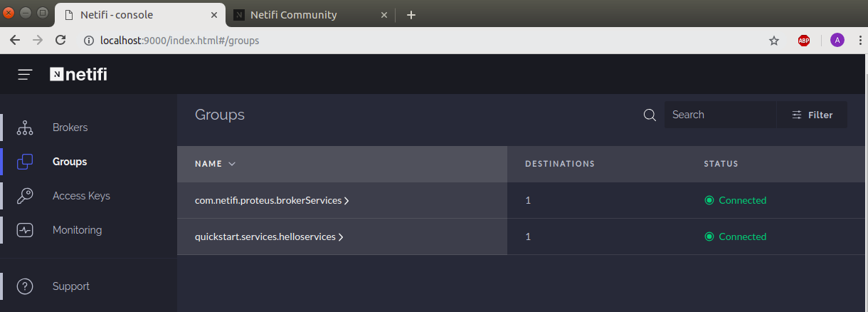Open Support in the sidebar
The width and height of the screenshot is (868, 312).
(71, 286)
